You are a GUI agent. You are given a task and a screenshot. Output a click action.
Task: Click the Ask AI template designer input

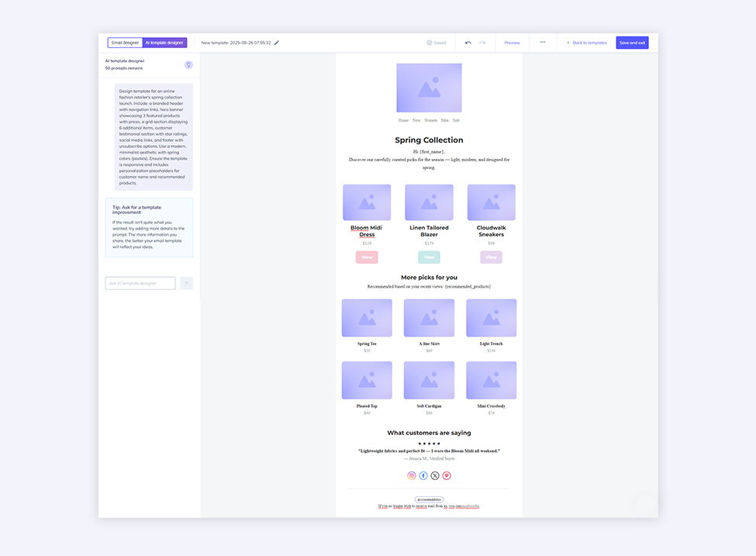pyautogui.click(x=140, y=283)
